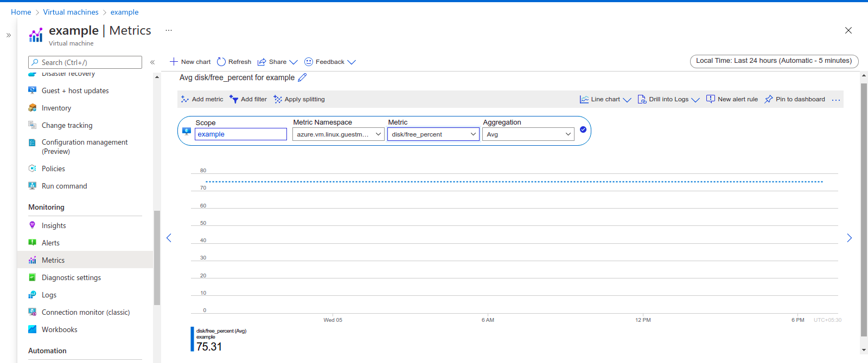The image size is (868, 363).
Task: Click the sidebar vertical scrollbar thumb
Action: click(157, 257)
